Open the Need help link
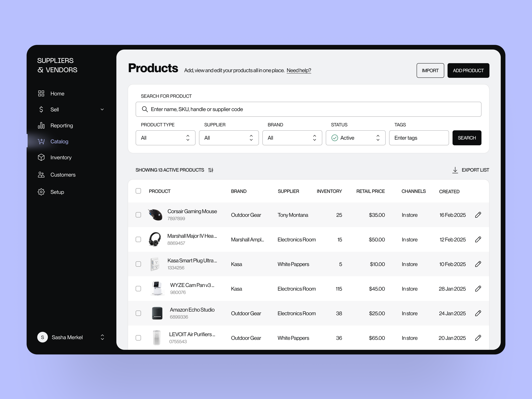The image size is (532, 399). click(299, 70)
